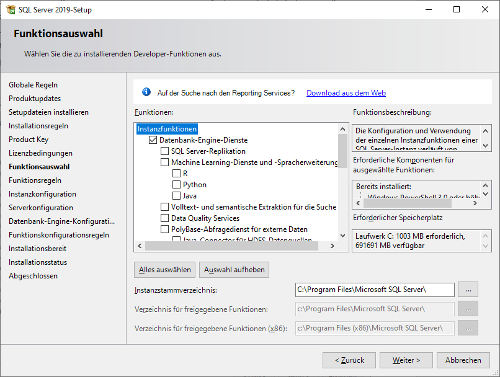This screenshot has width=500, height=377.
Task: Open Download aus dem Web link
Action: [x=346, y=93]
